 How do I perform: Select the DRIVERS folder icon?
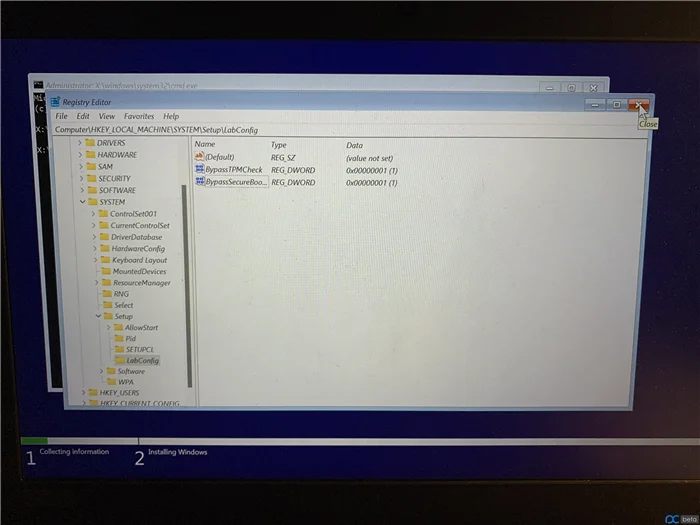(x=90, y=143)
